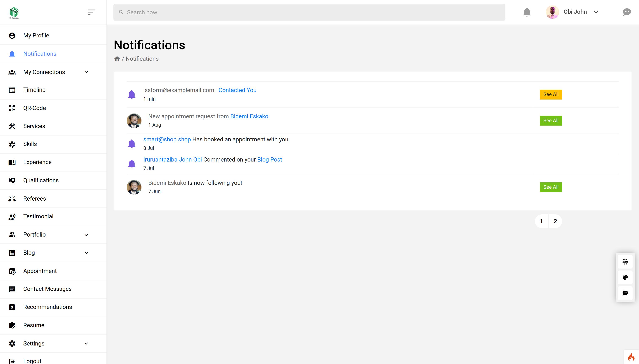The width and height of the screenshot is (639, 364).
Task: Go to pagination page 1
Action: [x=541, y=221]
